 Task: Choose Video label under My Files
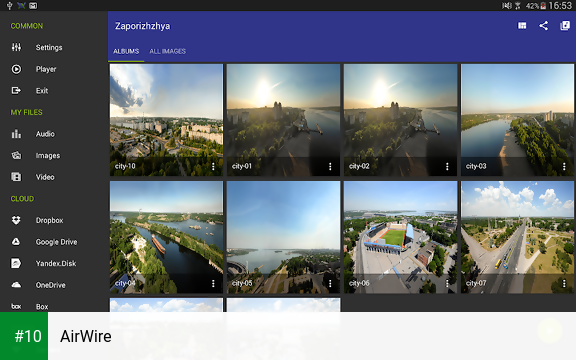pos(45,177)
